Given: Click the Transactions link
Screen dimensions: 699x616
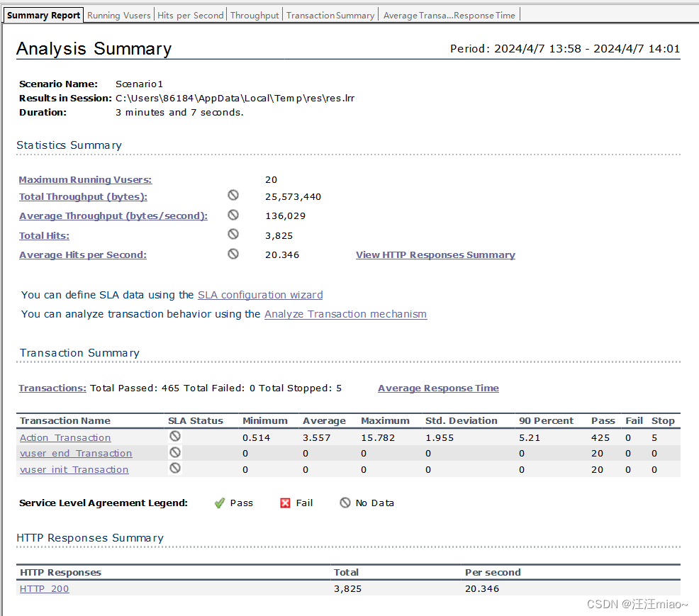Looking at the screenshot, I should [x=52, y=388].
